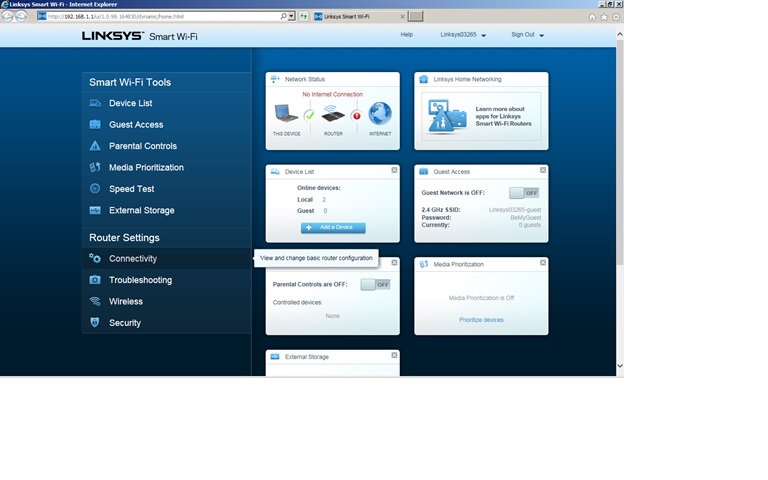Select Parental Controls warning-triangle icon in sidebar
Viewport: 768px width, 480px height.
95,146
